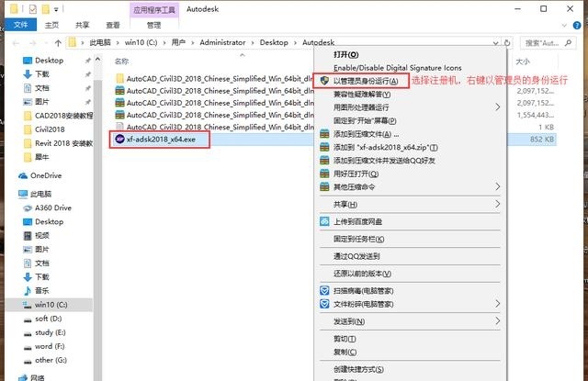Viewport: 588px width, 381px height.
Task: Click compress icon beside 用好压打开(Q)
Action: pos(324,174)
